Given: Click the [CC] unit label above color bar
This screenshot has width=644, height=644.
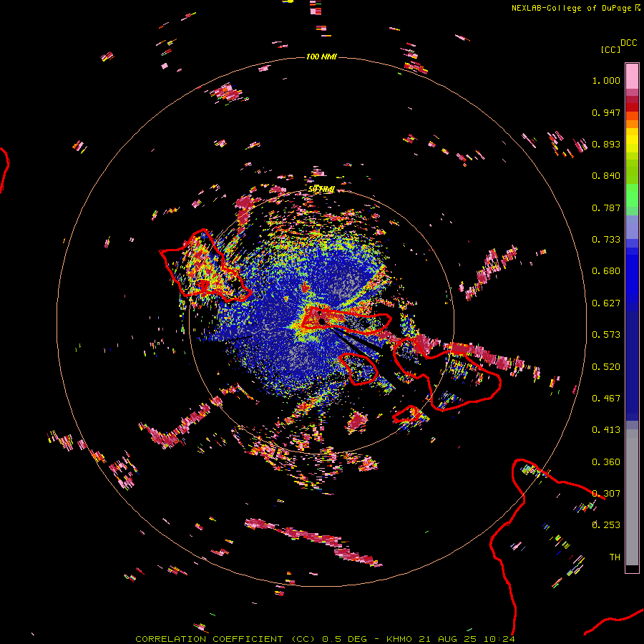Looking at the screenshot, I should pos(610,49).
